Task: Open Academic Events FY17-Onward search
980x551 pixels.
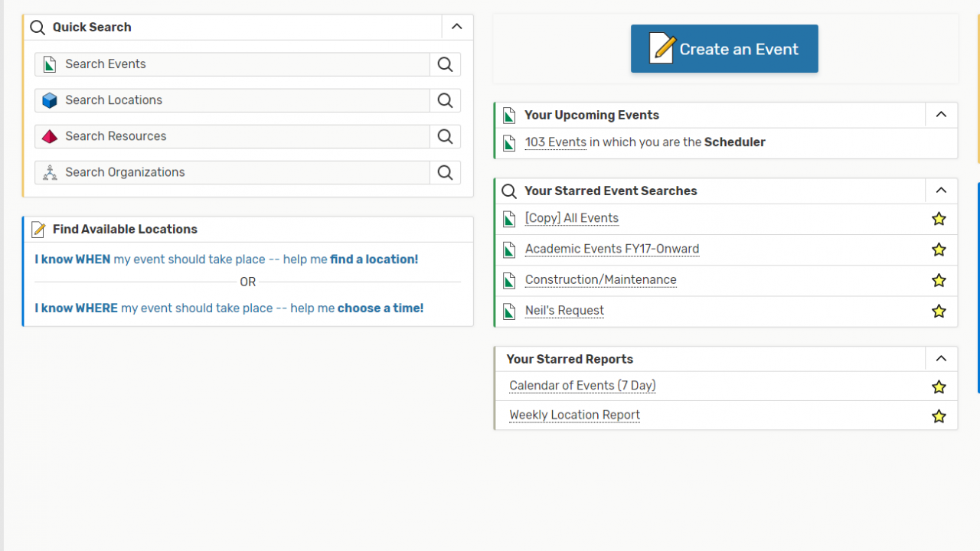Action: click(x=612, y=249)
